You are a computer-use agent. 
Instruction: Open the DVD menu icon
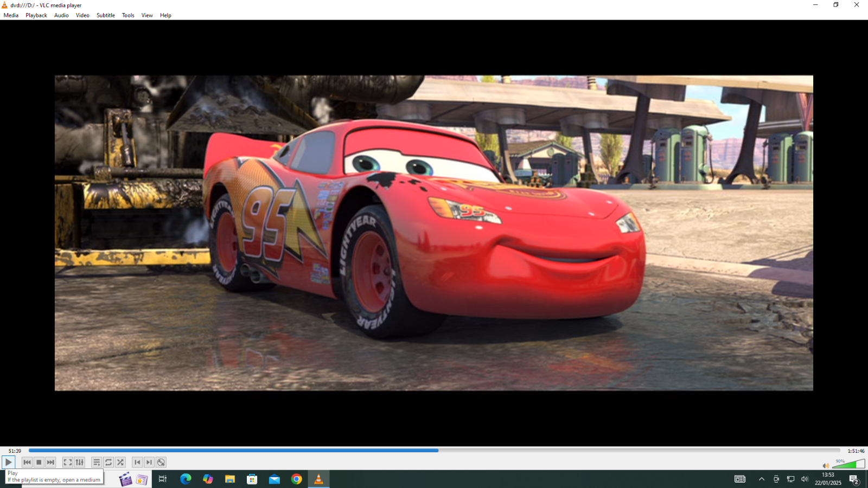(161, 463)
